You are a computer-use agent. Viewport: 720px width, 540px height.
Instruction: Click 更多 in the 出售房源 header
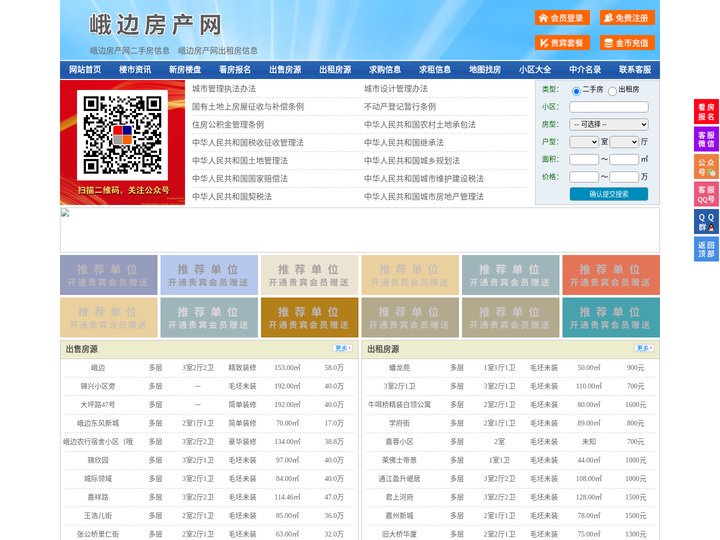[342, 349]
